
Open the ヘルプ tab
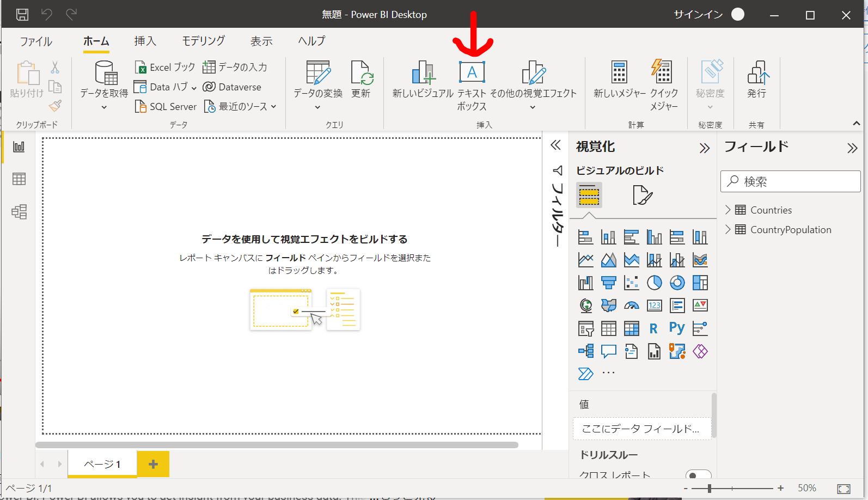pos(311,41)
